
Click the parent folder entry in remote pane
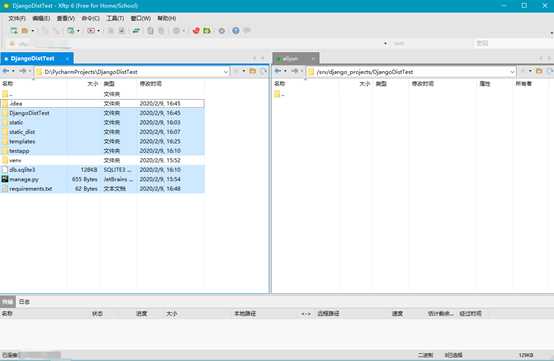coord(279,94)
